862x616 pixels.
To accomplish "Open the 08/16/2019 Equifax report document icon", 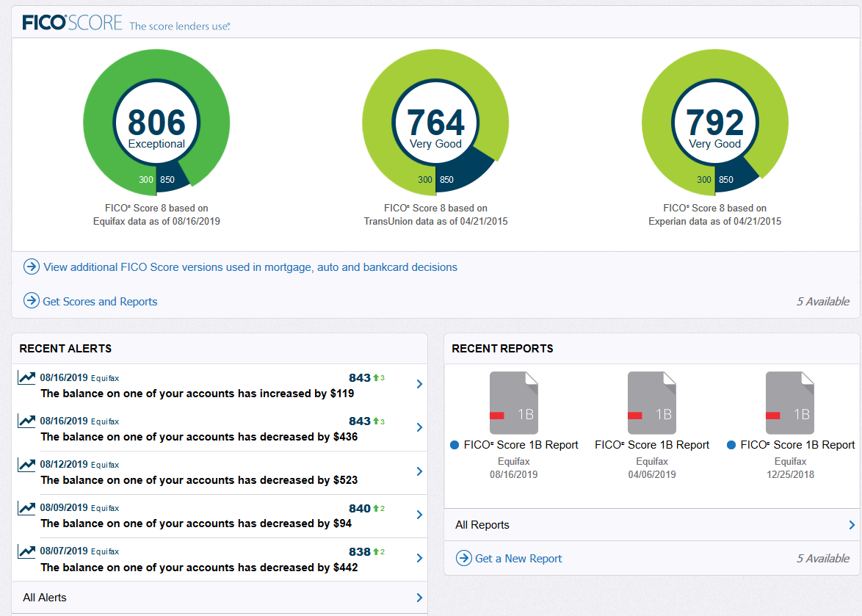I will pyautogui.click(x=514, y=403).
